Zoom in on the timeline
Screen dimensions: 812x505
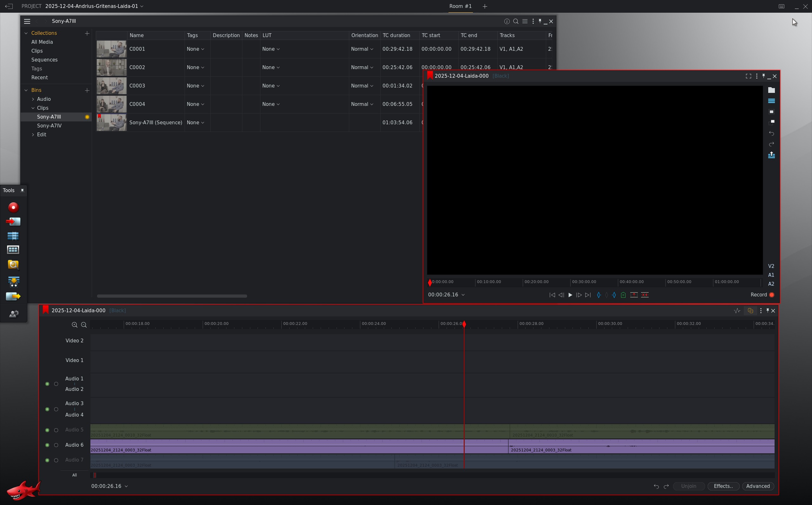[75, 325]
